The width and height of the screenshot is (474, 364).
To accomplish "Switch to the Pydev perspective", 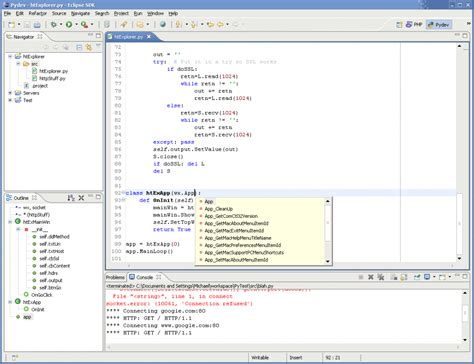I will click(x=439, y=25).
